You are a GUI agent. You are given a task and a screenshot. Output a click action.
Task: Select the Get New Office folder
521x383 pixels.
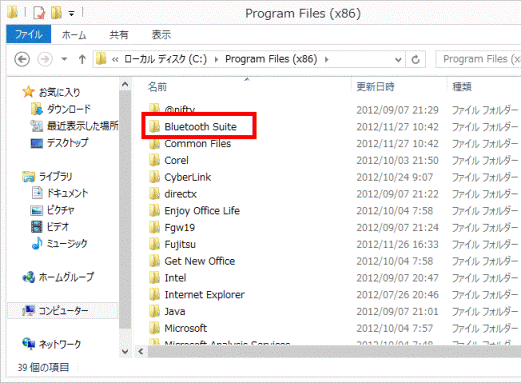(x=200, y=261)
